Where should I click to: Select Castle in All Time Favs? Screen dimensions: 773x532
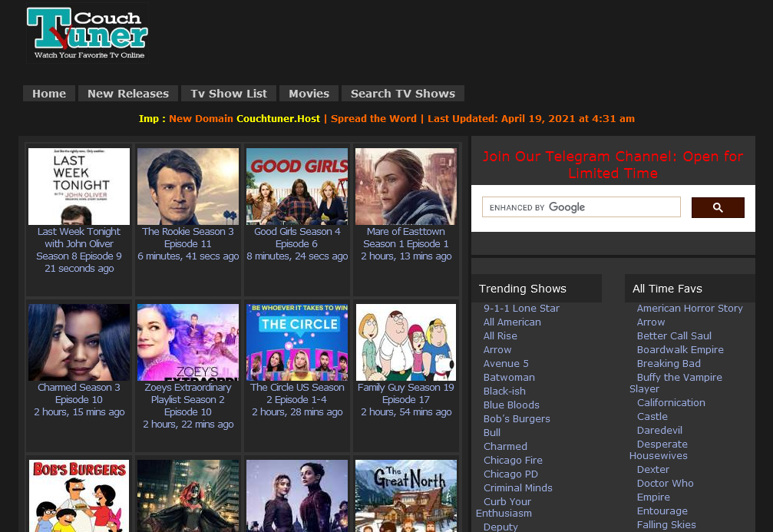(652, 416)
